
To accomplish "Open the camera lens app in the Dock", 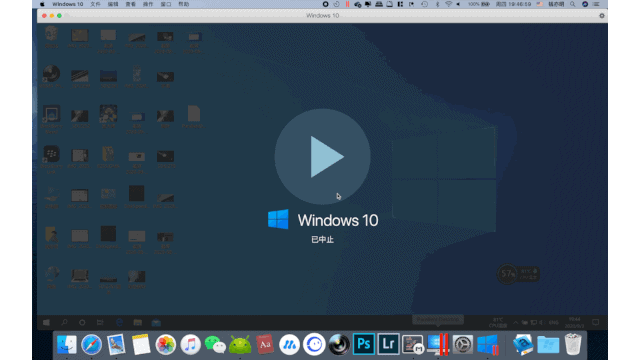I will pos(339,344).
